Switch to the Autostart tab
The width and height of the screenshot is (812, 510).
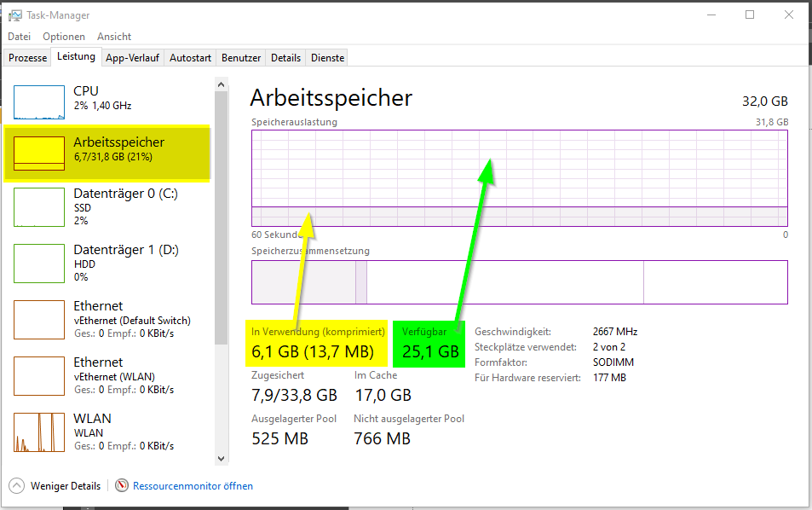[x=190, y=58]
